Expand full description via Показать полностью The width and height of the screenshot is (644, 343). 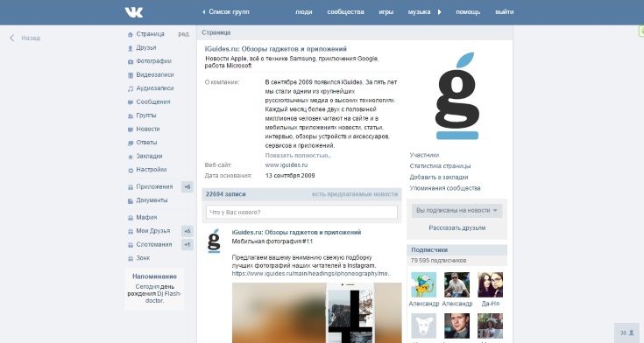coord(298,156)
